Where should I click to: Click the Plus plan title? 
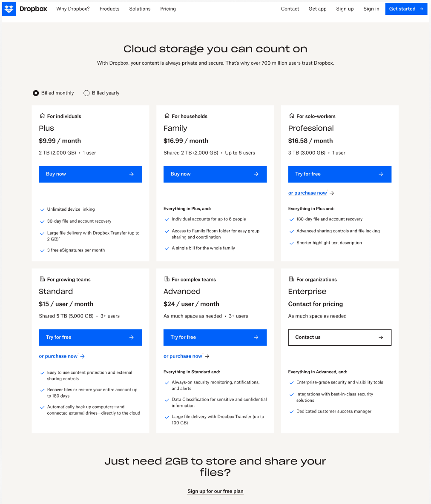click(46, 128)
